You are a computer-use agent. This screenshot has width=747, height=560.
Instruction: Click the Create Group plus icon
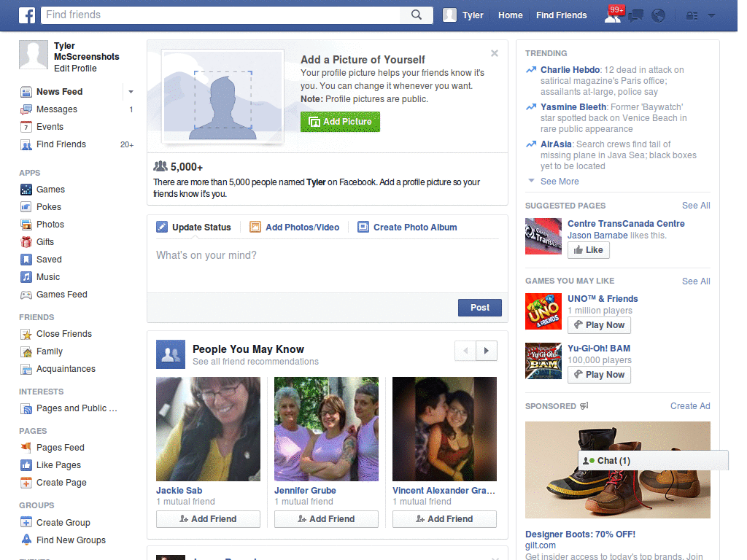click(x=26, y=522)
